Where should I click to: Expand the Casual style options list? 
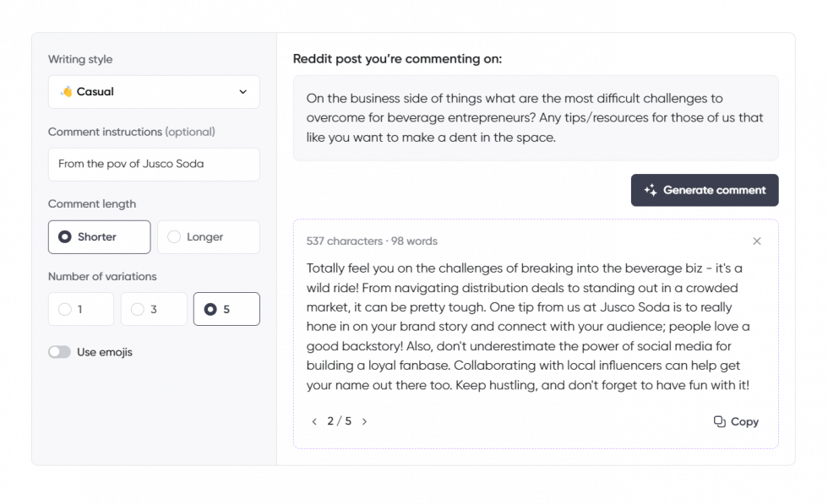pos(153,91)
